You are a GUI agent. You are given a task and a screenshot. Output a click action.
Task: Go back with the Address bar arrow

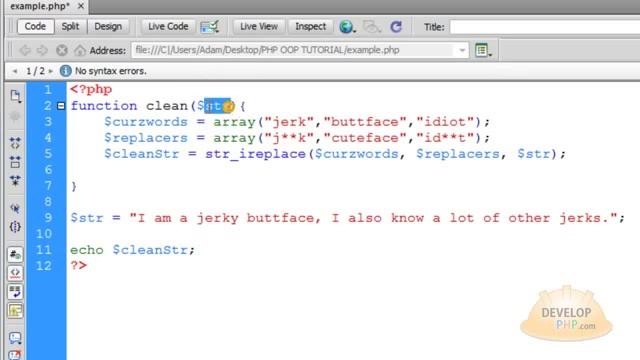[x=25, y=51]
